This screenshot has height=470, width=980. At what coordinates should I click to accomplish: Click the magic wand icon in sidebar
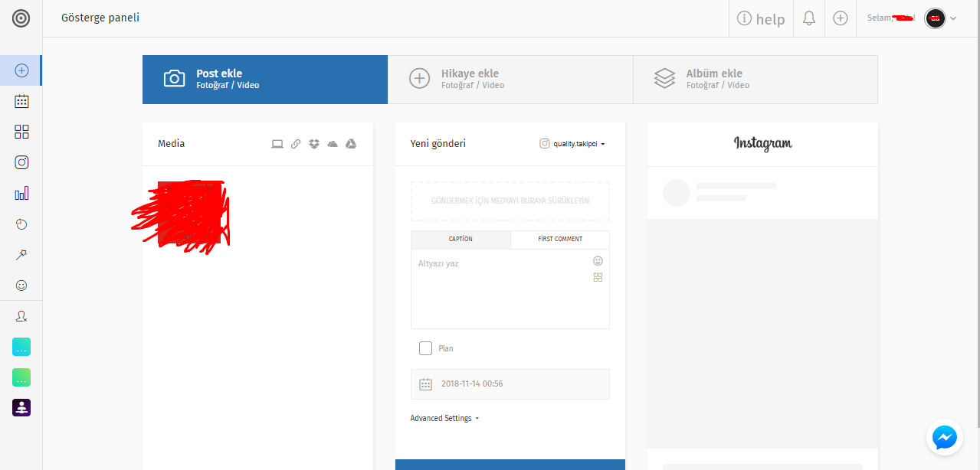pos(21,255)
